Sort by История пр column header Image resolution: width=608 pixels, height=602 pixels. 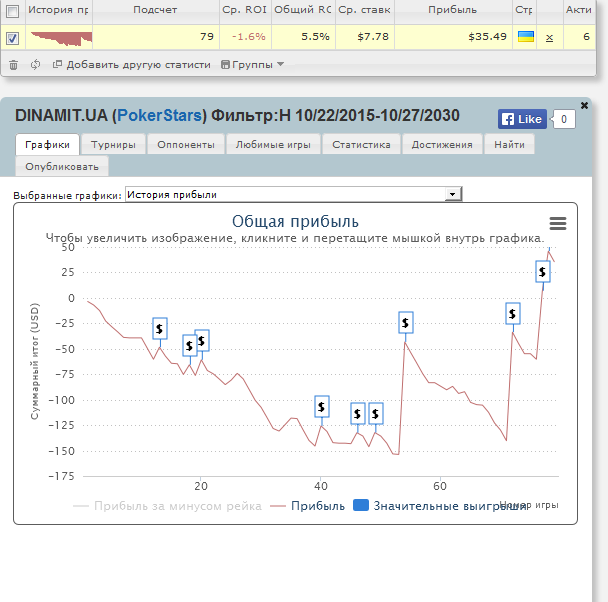point(58,10)
